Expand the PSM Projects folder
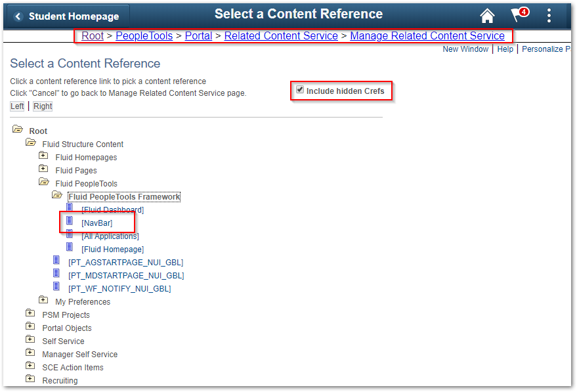The width and height of the screenshot is (577, 392). pos(30,313)
